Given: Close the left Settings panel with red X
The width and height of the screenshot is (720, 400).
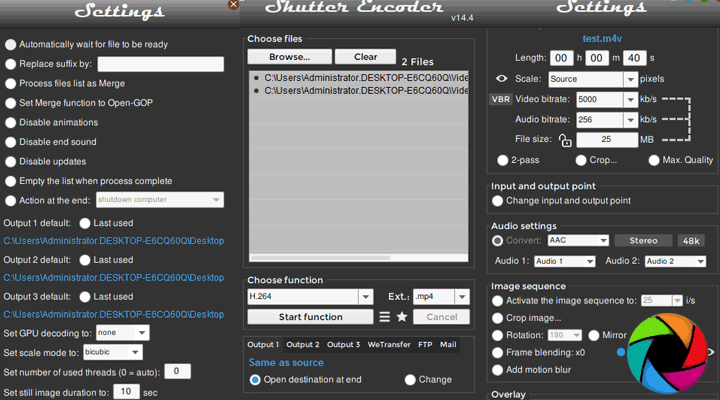Looking at the screenshot, I should (234, 5).
